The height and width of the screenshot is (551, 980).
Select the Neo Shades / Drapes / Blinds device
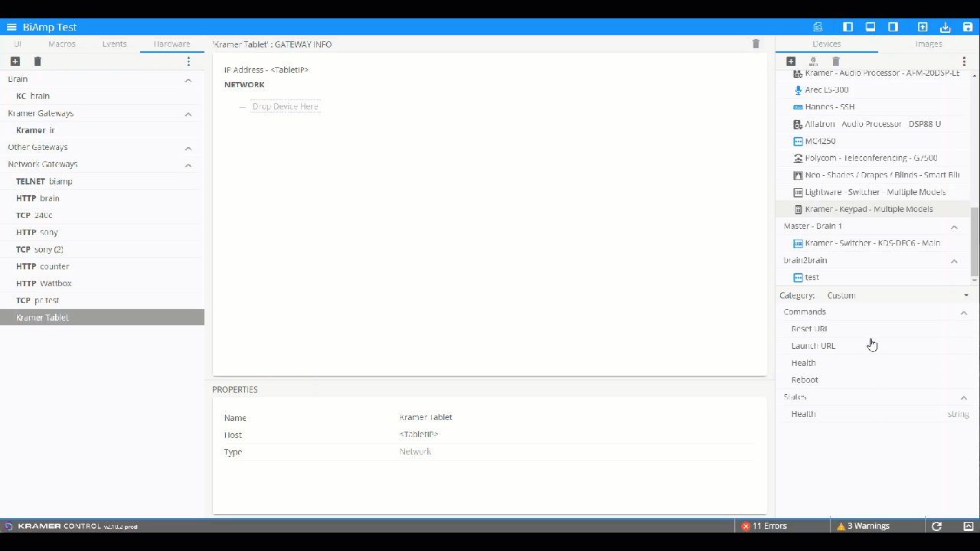(873, 175)
